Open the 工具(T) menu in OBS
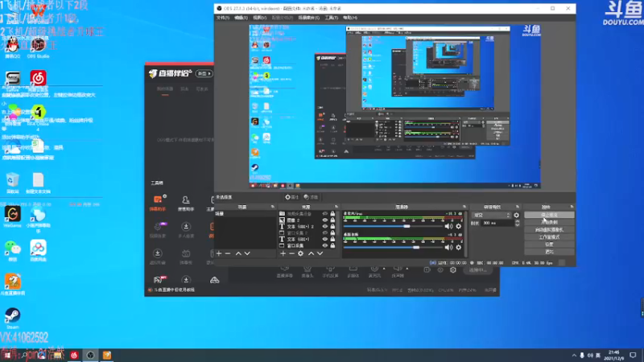 (332, 18)
